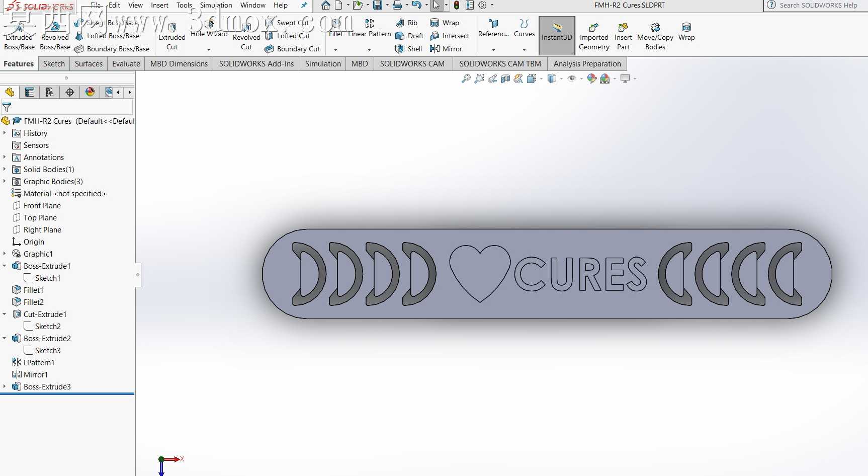Open the Hole Wizard dropdown arrow

coord(209,49)
